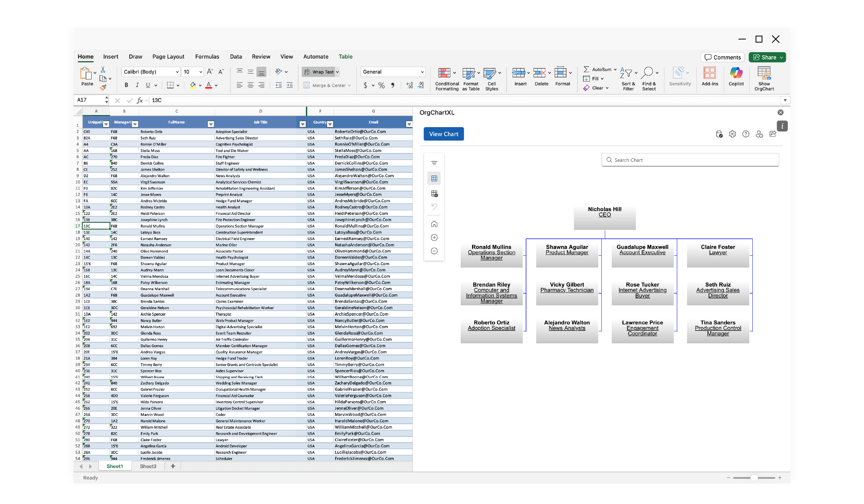Open OrgChartXL settings gear icon
This screenshot has width=864, height=504.
click(x=732, y=134)
